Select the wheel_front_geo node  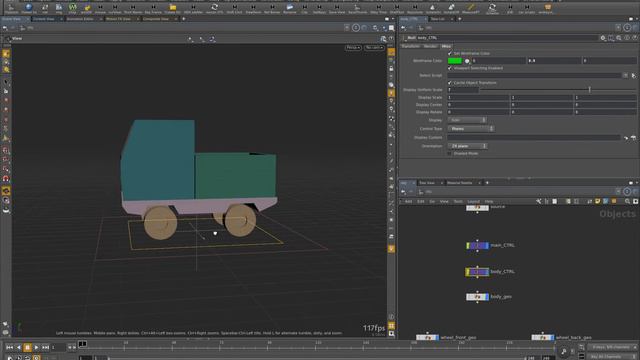pos(427,338)
